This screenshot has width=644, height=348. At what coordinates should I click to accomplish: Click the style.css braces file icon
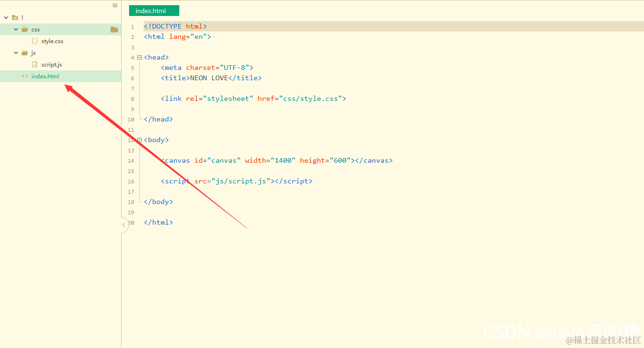pyautogui.click(x=35, y=41)
